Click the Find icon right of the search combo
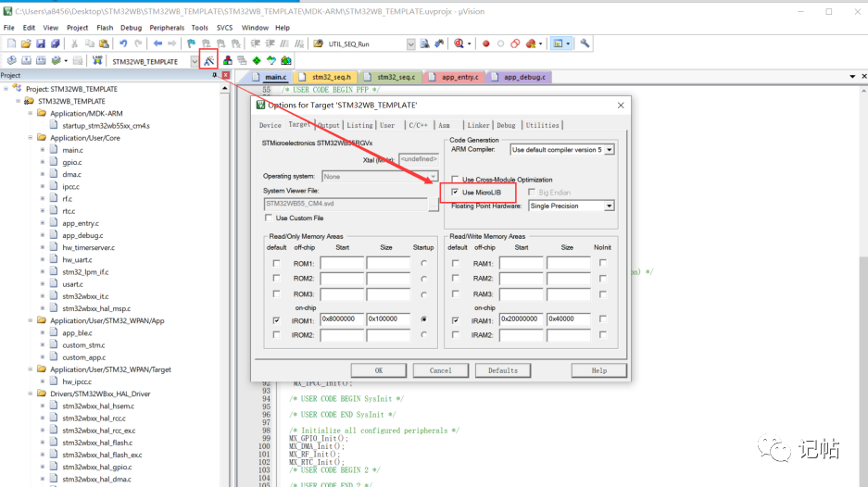 tap(424, 44)
